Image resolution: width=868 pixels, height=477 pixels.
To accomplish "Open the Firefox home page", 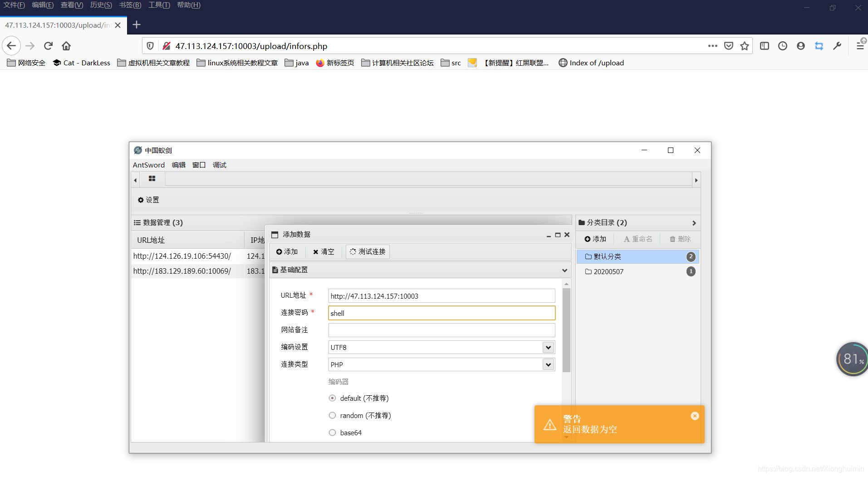I will (66, 46).
